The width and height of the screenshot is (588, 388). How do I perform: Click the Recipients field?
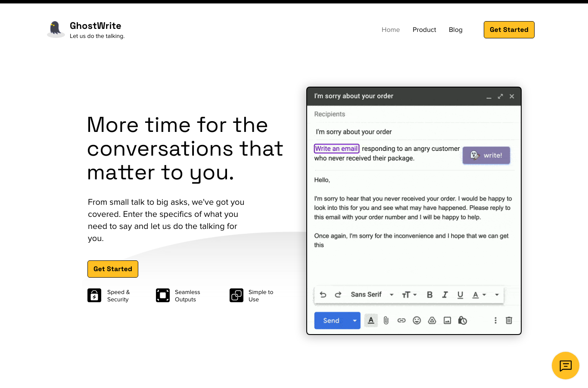414,114
